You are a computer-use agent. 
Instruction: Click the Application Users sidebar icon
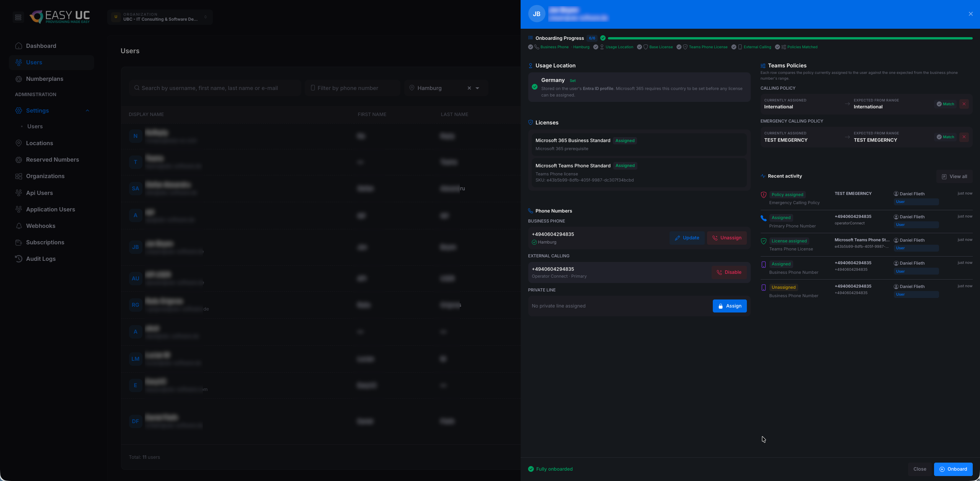pos(18,209)
